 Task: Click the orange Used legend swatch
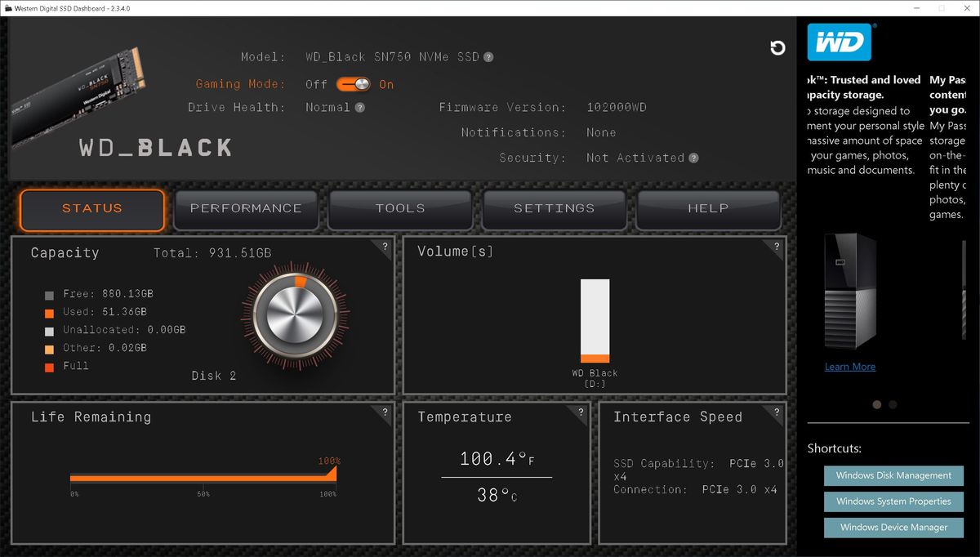coord(49,313)
